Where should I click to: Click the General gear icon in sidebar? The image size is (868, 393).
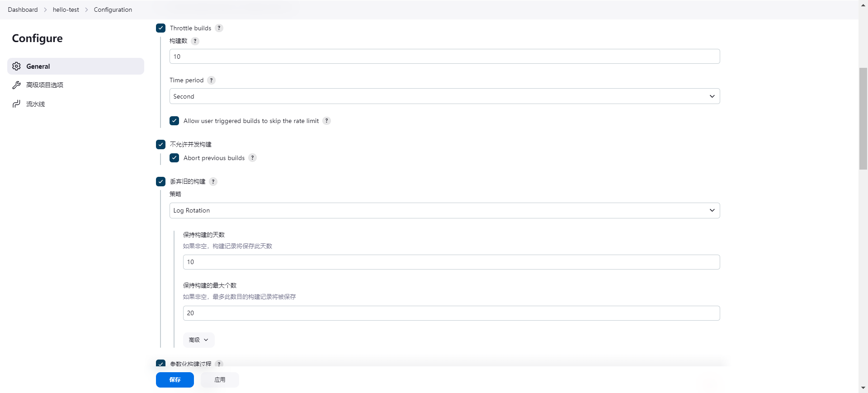click(17, 66)
